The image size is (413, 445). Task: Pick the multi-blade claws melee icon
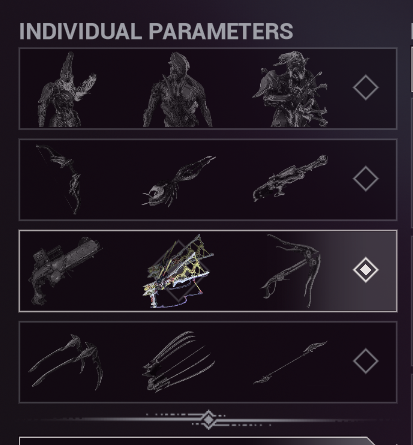point(178,361)
